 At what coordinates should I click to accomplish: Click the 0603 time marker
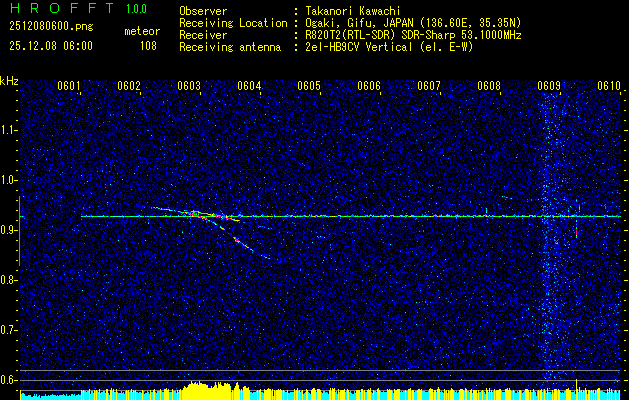tap(189, 86)
